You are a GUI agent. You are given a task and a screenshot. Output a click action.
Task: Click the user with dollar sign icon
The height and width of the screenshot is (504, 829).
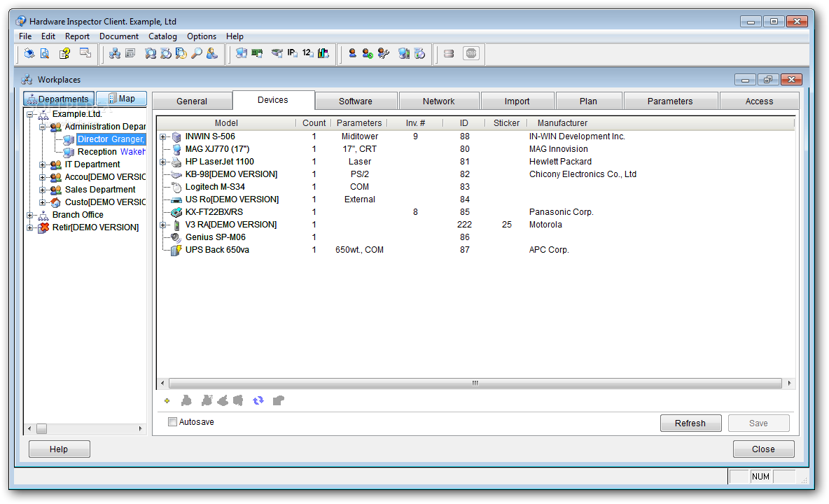(368, 53)
